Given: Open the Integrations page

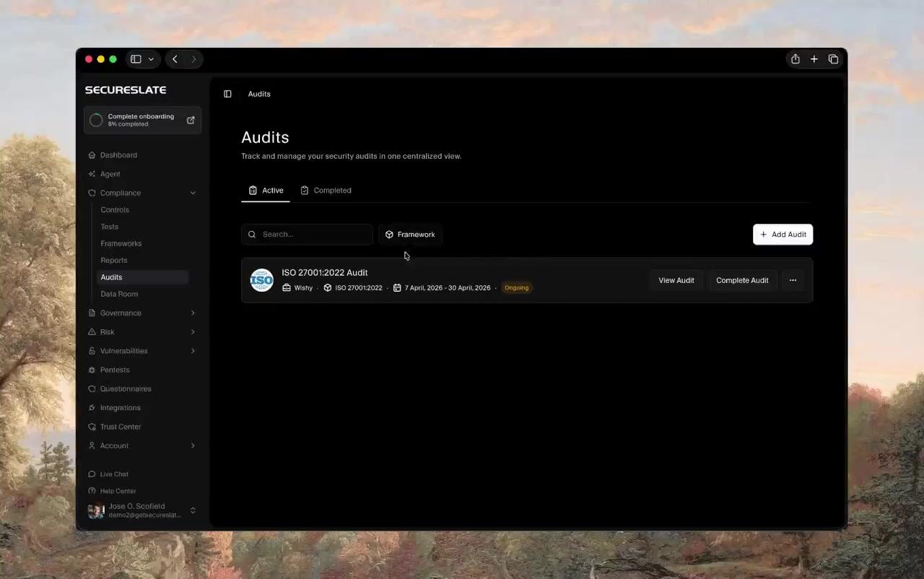Looking at the screenshot, I should [x=121, y=408].
